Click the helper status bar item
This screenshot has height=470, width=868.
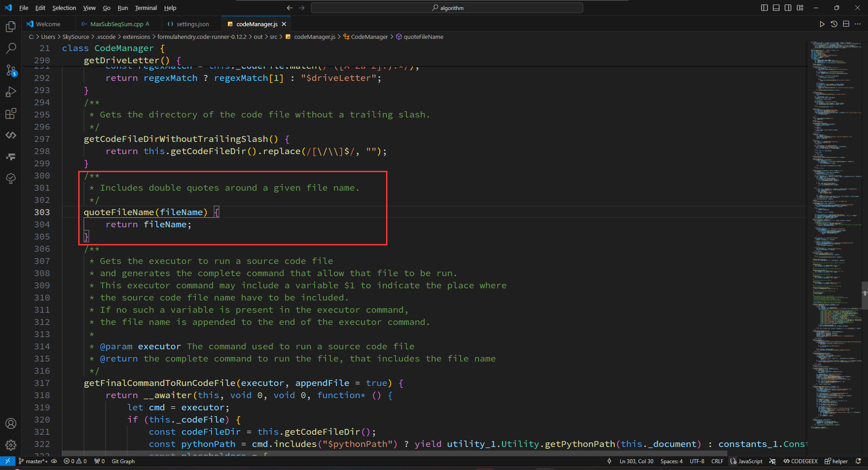point(836,461)
